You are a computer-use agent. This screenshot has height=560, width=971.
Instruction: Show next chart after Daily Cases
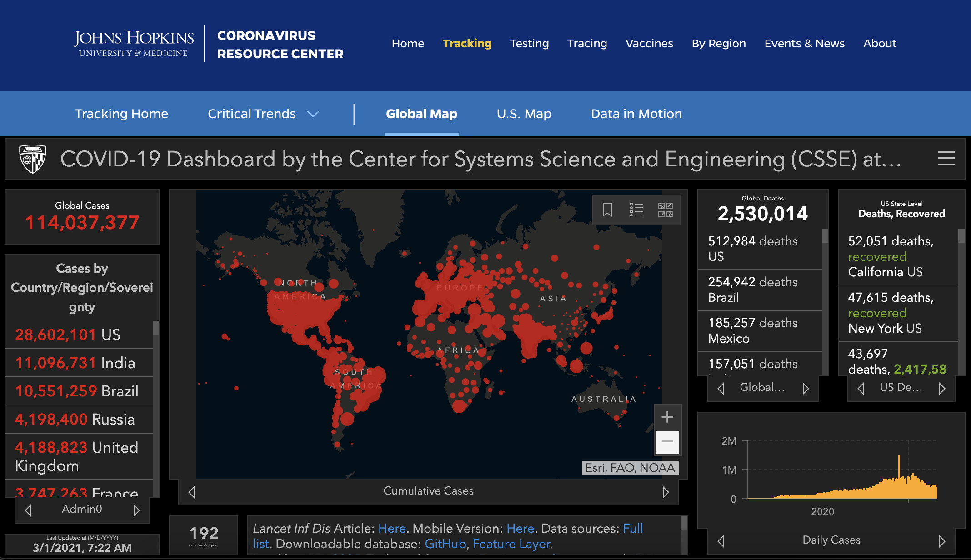(x=942, y=541)
